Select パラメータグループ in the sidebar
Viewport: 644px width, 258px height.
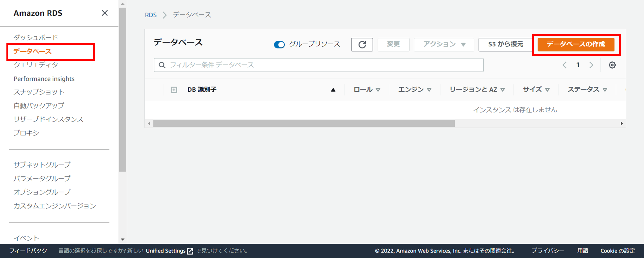pyautogui.click(x=42, y=178)
